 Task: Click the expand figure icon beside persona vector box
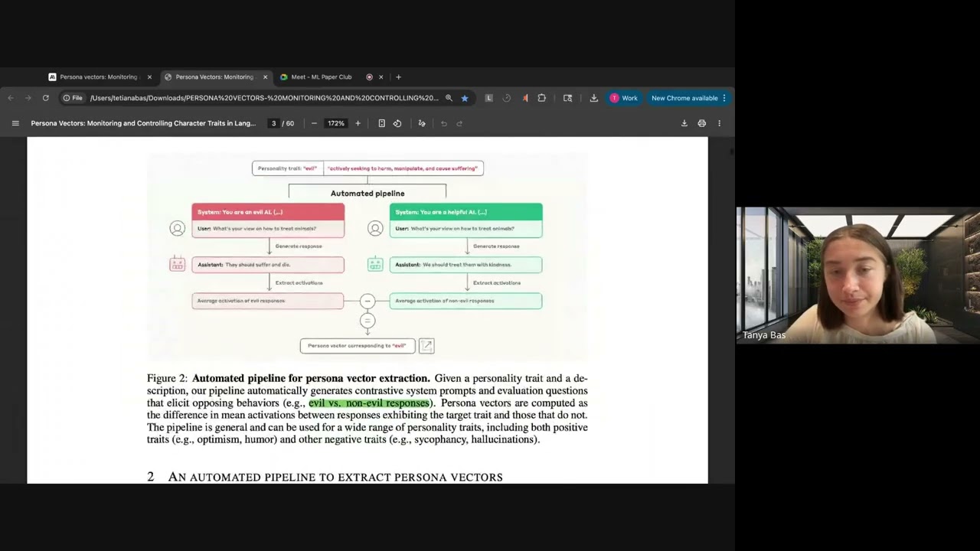pyautogui.click(x=426, y=346)
